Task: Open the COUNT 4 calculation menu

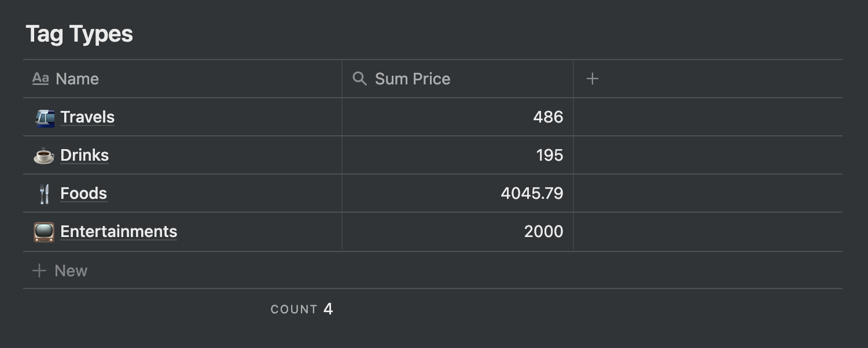Action: point(301,309)
